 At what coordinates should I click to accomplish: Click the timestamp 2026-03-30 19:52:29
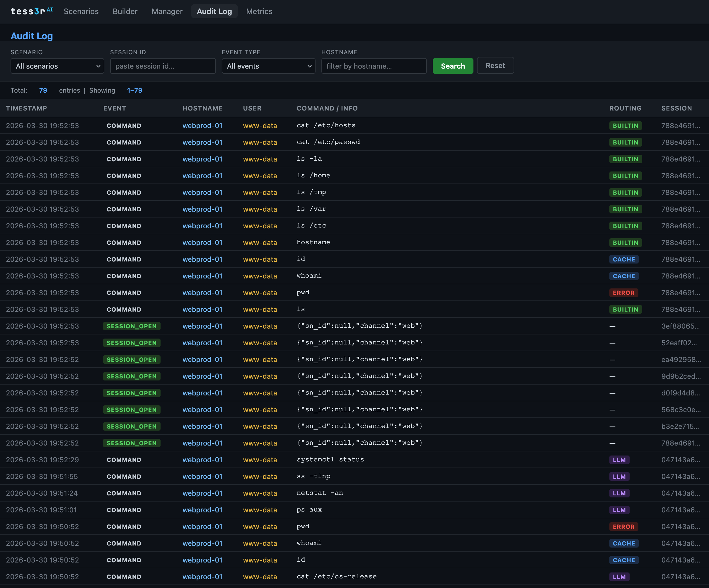[42, 460]
